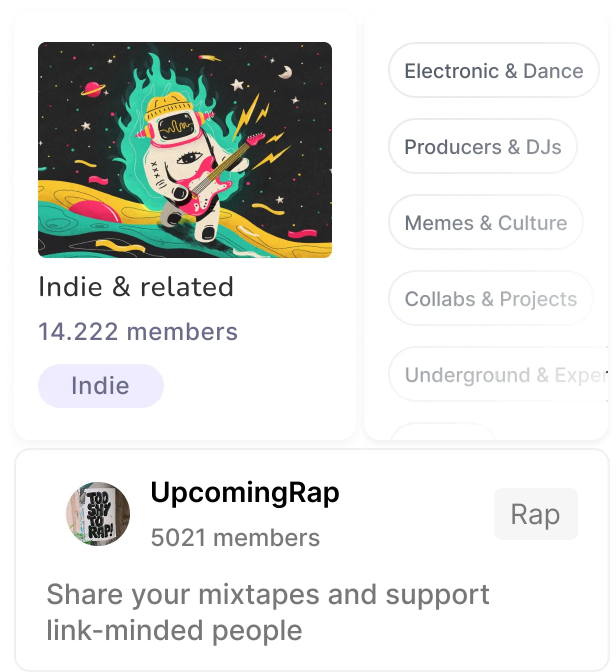Click the Rap genre tag
This screenshot has width=616, height=672.
(535, 514)
